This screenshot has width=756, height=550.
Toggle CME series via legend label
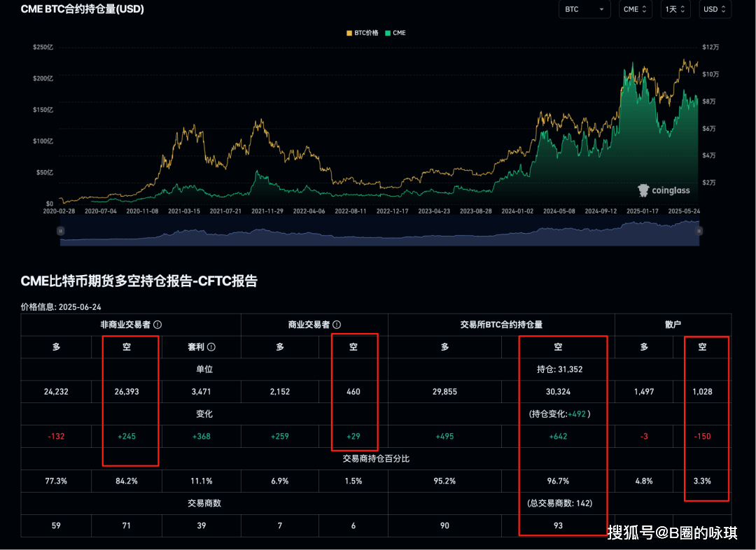coord(399,33)
